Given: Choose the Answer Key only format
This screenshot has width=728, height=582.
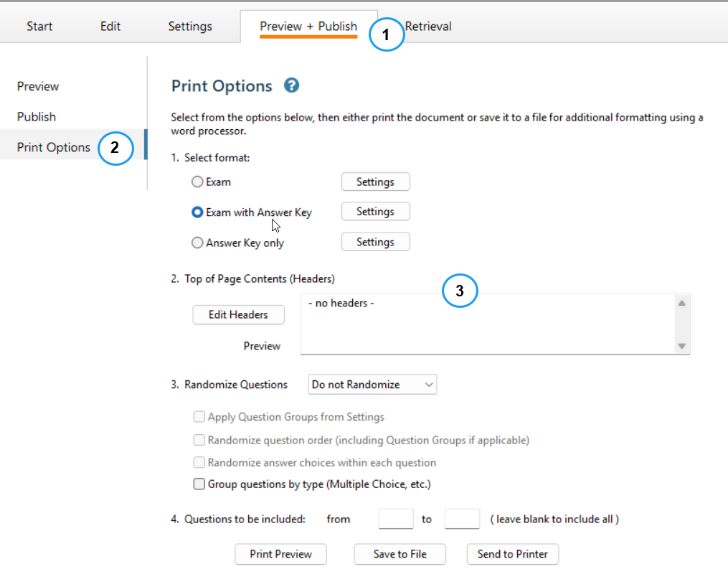Looking at the screenshot, I should coord(197,243).
